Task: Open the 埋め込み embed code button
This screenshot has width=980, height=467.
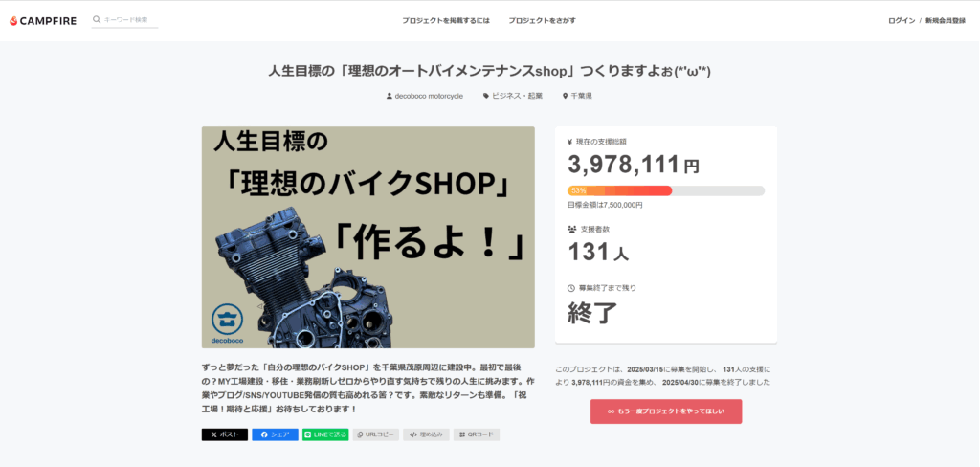Action: (426, 434)
